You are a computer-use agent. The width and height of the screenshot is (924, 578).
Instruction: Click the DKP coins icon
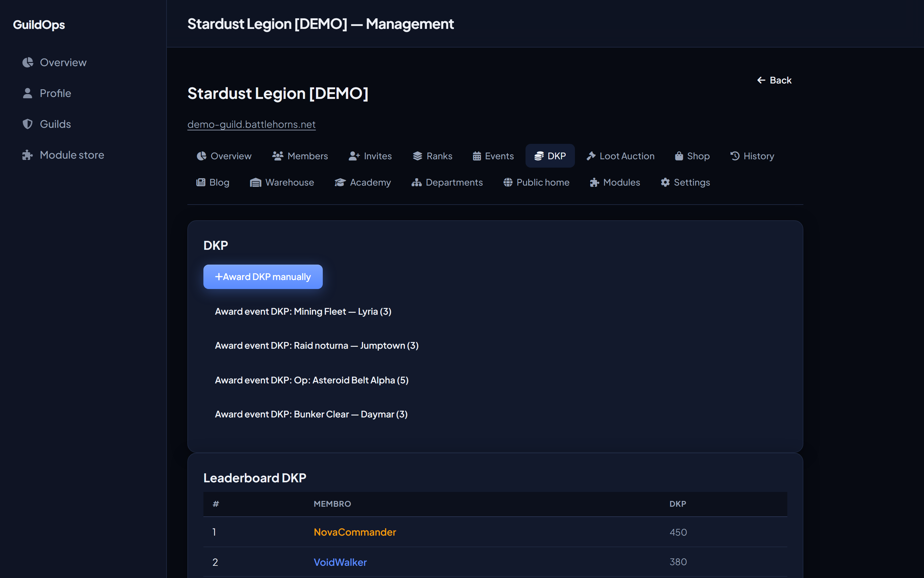coord(539,156)
